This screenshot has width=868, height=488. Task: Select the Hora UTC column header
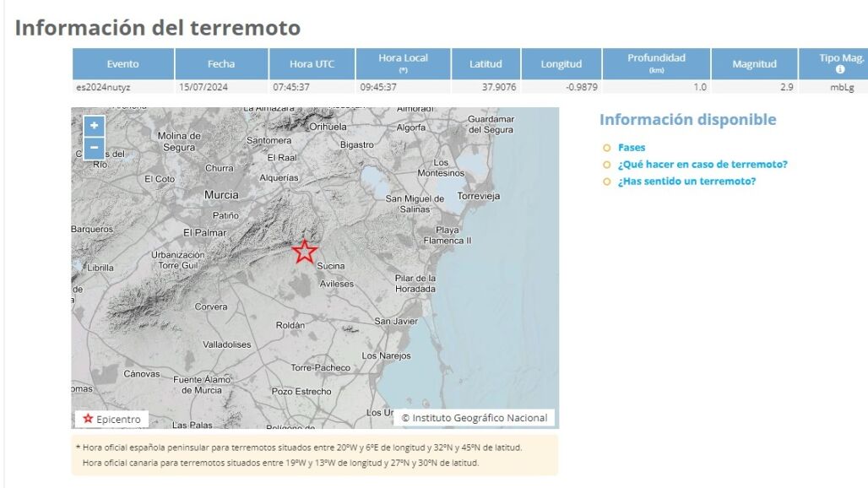(312, 64)
